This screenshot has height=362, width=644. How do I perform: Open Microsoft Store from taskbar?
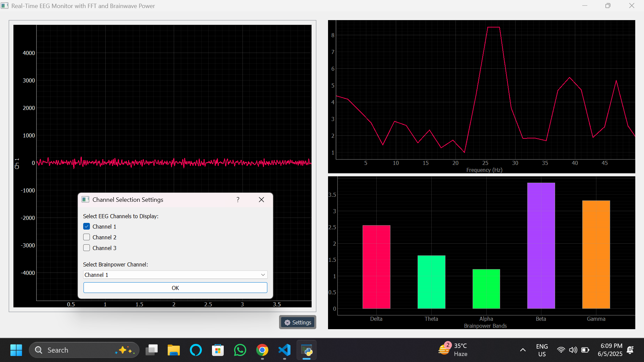click(x=218, y=350)
